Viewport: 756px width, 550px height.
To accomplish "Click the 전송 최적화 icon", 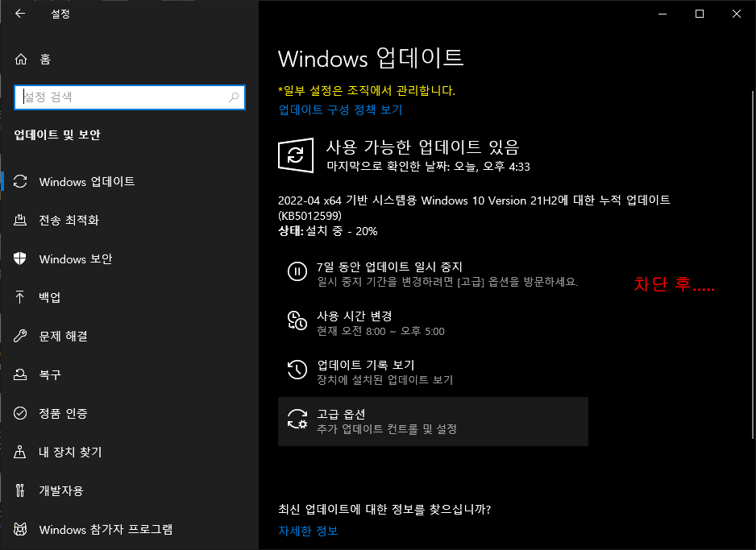I will tap(20, 220).
